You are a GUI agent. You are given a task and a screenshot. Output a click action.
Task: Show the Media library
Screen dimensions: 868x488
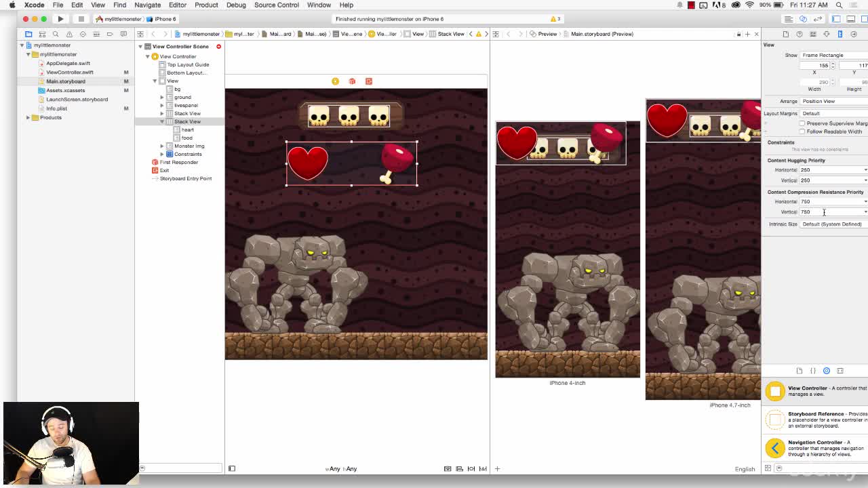tap(840, 371)
